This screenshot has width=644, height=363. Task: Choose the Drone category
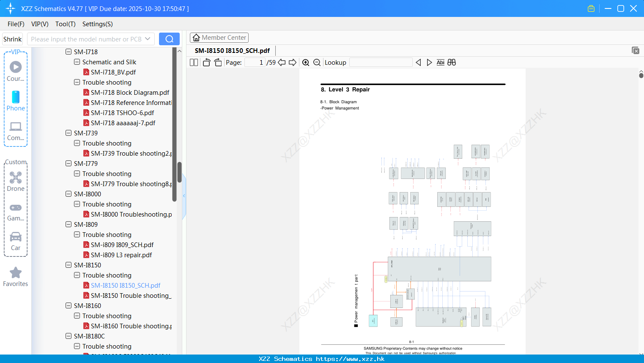(16, 181)
